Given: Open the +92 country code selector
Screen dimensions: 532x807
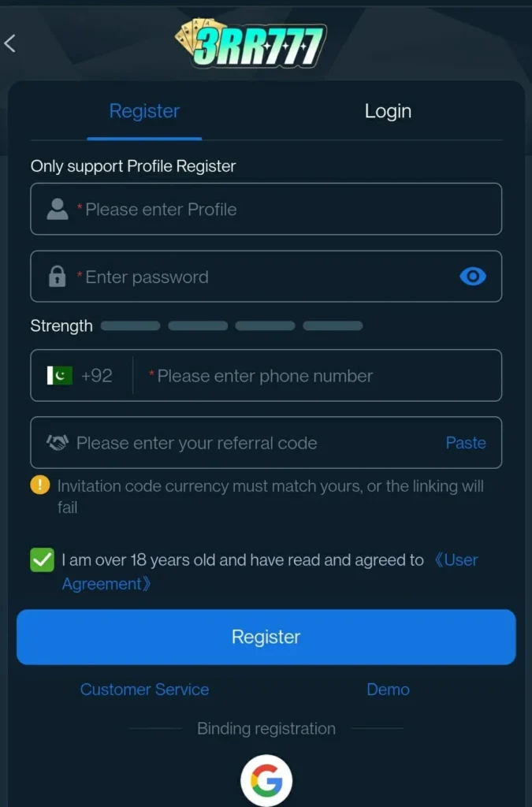Looking at the screenshot, I should point(80,376).
